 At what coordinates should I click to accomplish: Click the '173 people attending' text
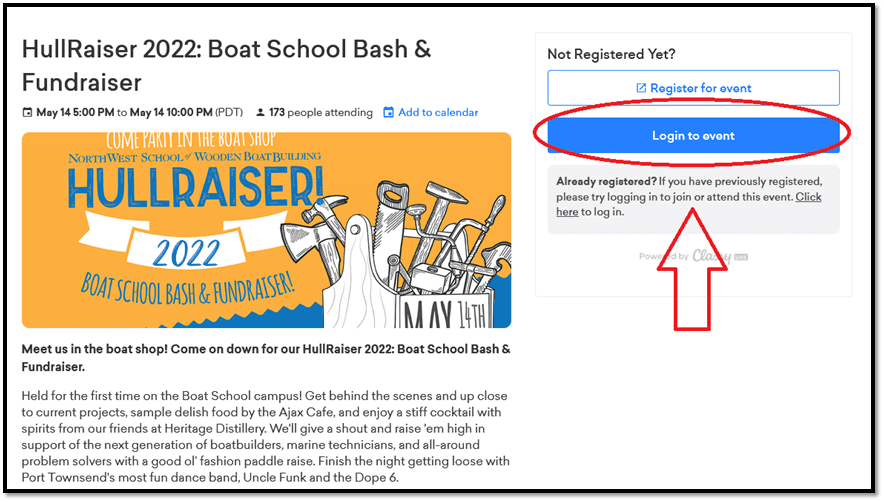click(x=320, y=112)
